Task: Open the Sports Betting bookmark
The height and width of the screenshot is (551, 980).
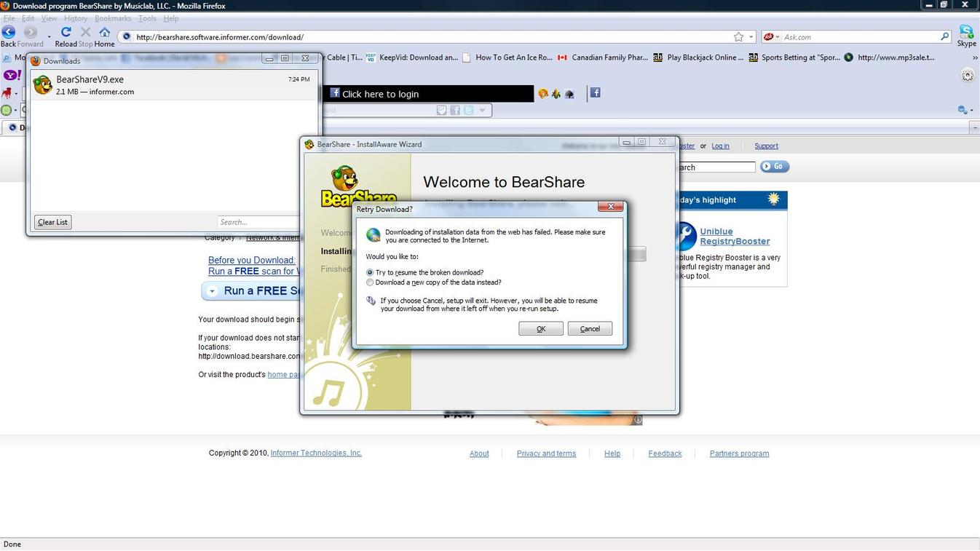Action: click(x=794, y=58)
